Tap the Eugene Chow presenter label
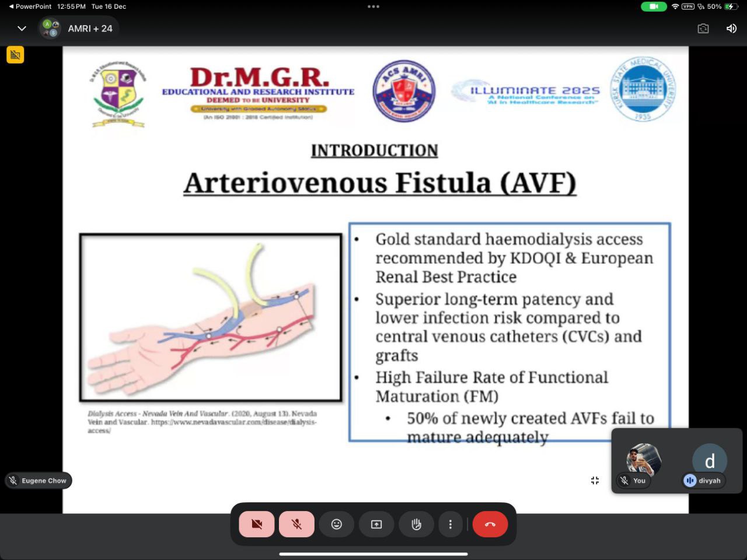This screenshot has height=560, width=747. (x=39, y=481)
